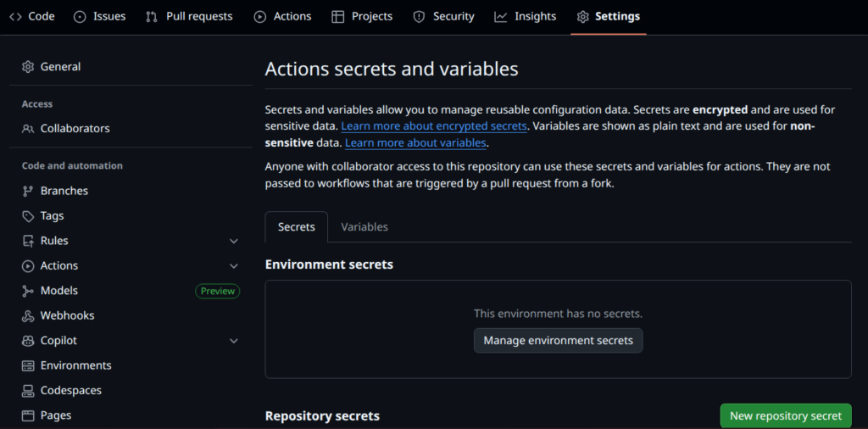Open the Pull requests tab
The height and width of the screenshot is (429, 868).
click(189, 16)
